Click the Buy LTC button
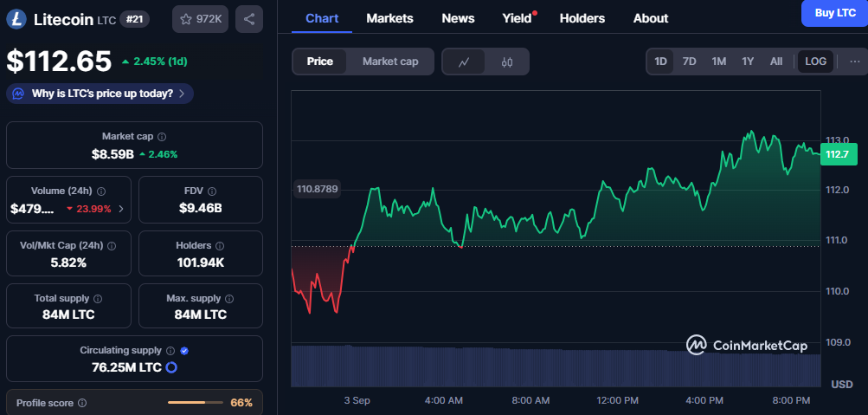Screen dimensions: 868x415 834,13
